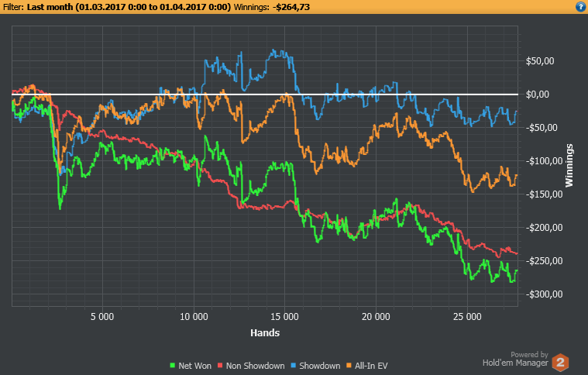Click the blue help question mark icon
This screenshot has width=588, height=375.
coord(580,7)
